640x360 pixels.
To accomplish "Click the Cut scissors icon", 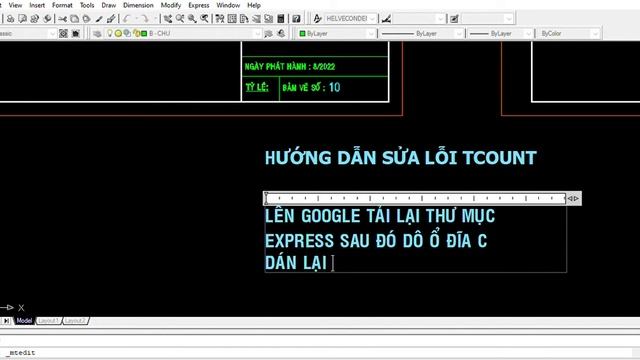I will 62,19.
